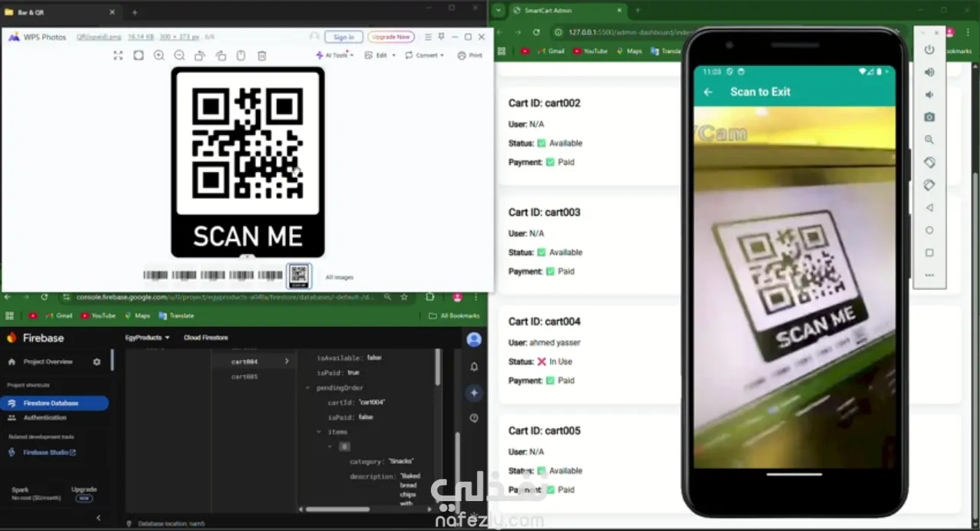This screenshot has width=980, height=531.
Task: Click emulator power button
Action: pos(929,50)
